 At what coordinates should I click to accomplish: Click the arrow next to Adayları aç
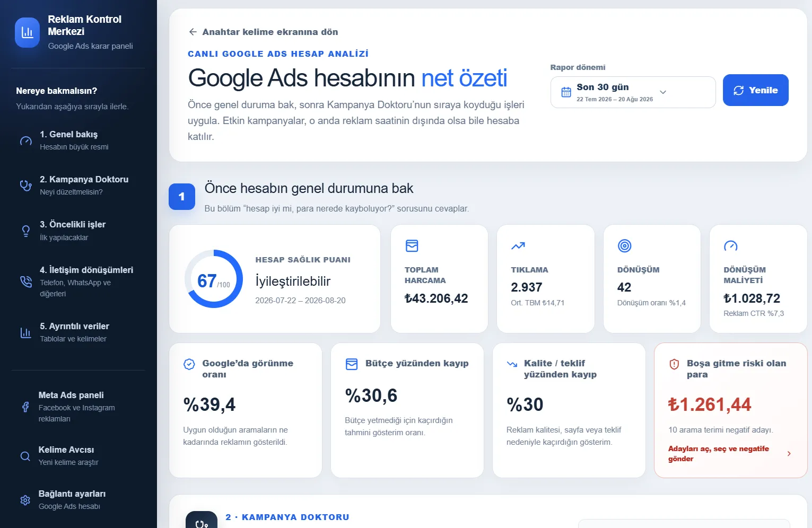pos(789,454)
